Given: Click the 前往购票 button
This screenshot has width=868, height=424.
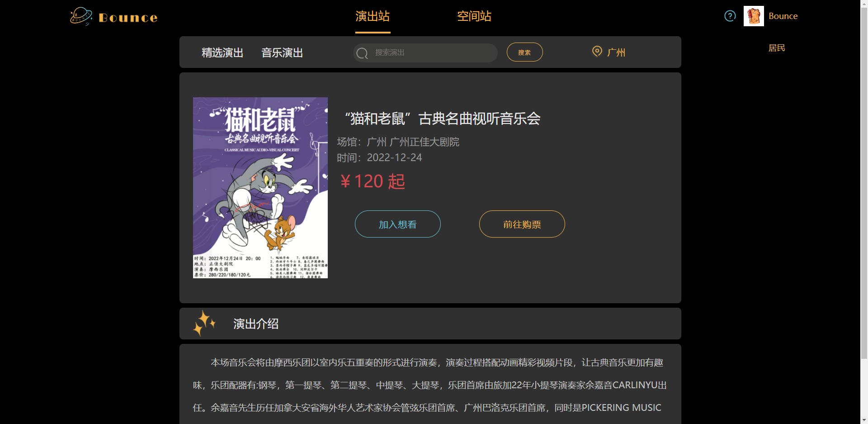Looking at the screenshot, I should click(522, 224).
